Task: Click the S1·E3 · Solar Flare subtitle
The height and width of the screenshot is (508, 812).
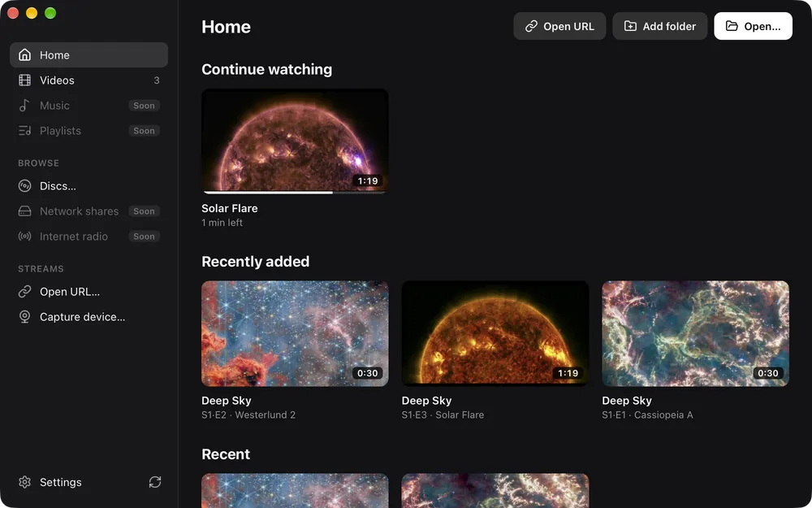Action: (443, 415)
